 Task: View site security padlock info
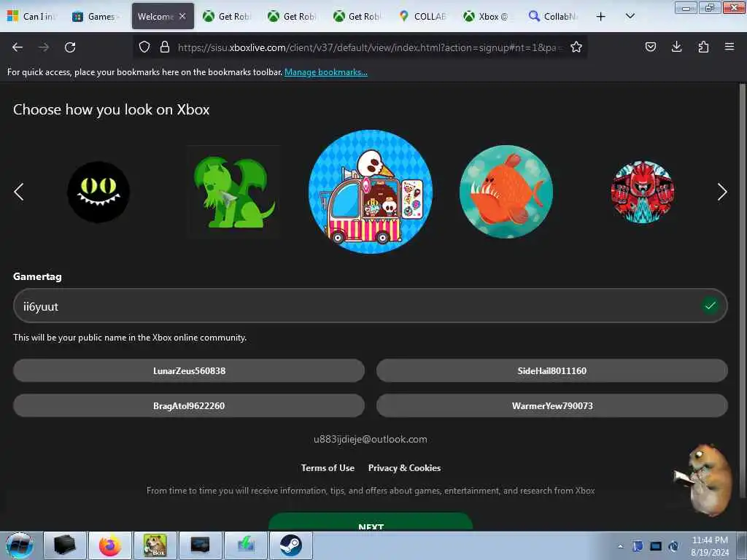coord(165,47)
